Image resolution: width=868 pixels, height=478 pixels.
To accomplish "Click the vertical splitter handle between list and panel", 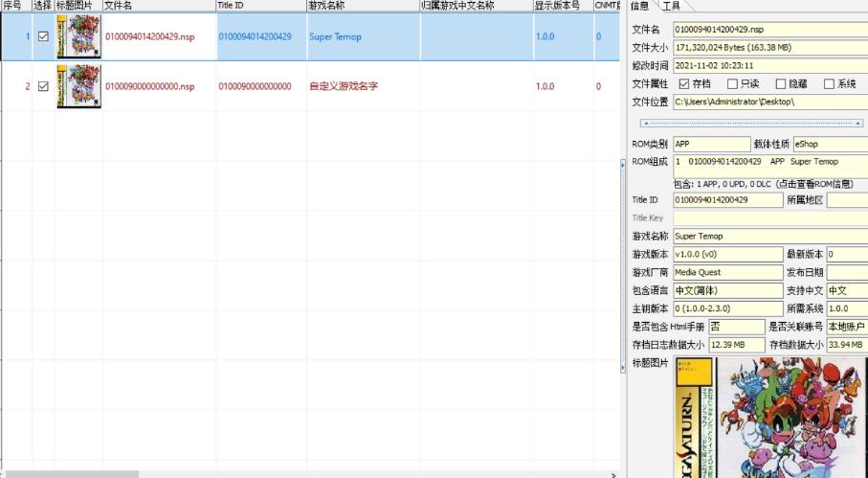I will (x=623, y=266).
